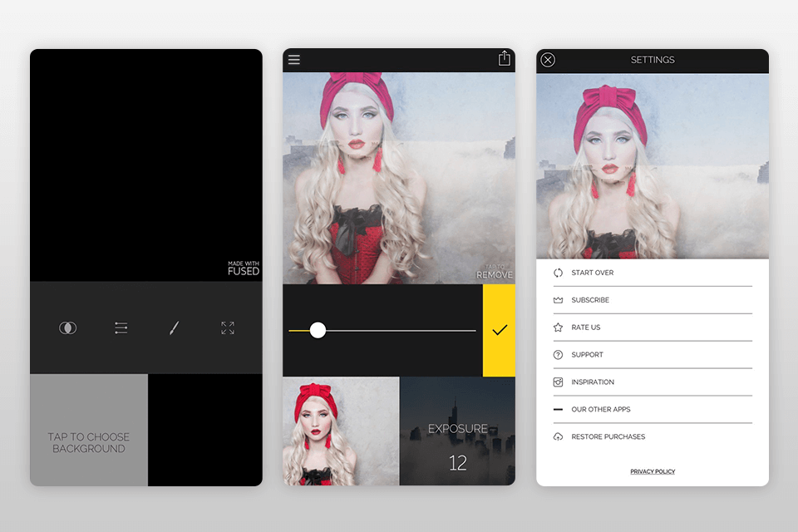Tap the expand fullscreen arrows icon

point(228,328)
